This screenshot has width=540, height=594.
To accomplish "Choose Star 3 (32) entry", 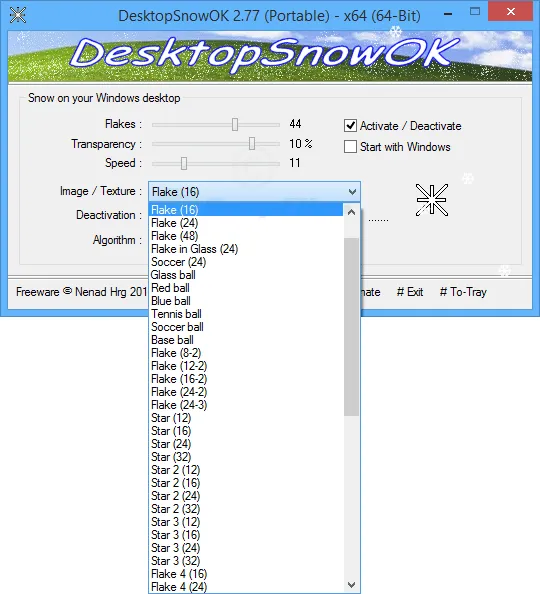I will [246, 561].
